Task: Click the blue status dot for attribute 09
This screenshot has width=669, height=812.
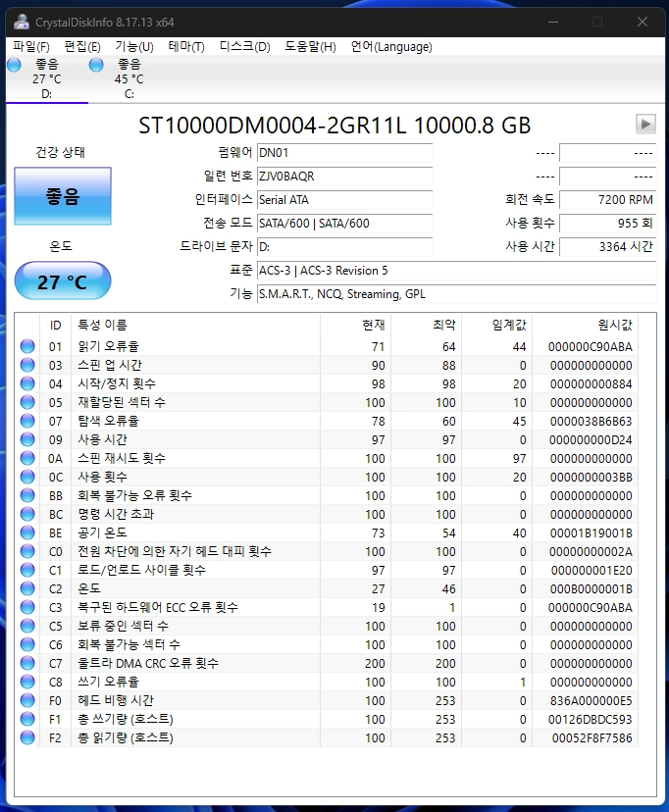Action: click(x=27, y=439)
